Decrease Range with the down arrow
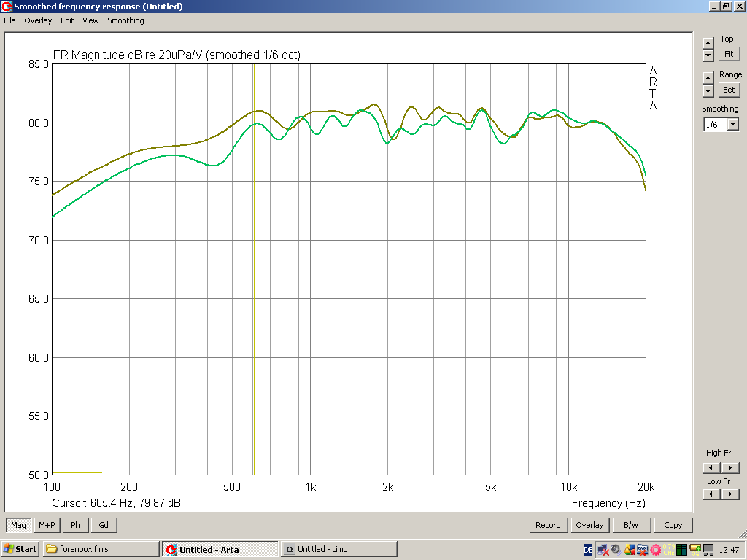Screen dimensions: 747x560 708,90
